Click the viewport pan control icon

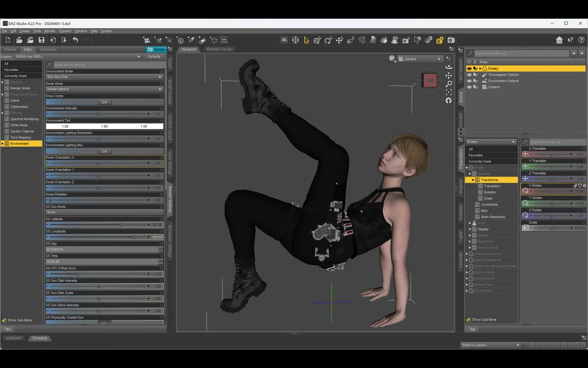pyautogui.click(x=448, y=76)
